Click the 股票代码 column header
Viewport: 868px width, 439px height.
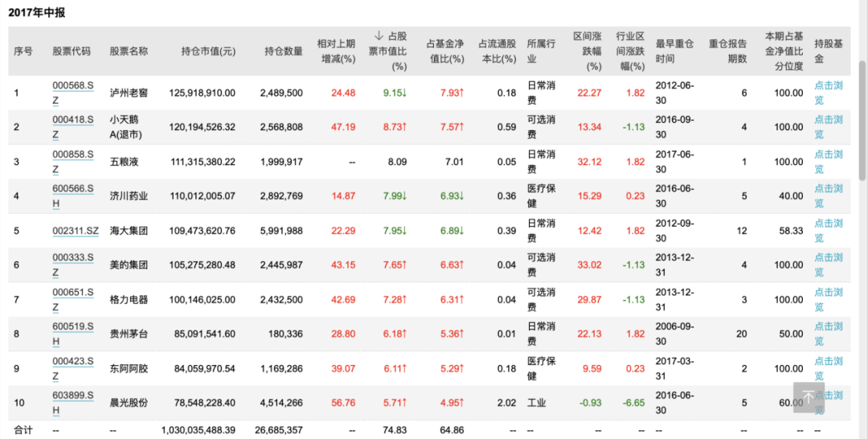(x=72, y=51)
